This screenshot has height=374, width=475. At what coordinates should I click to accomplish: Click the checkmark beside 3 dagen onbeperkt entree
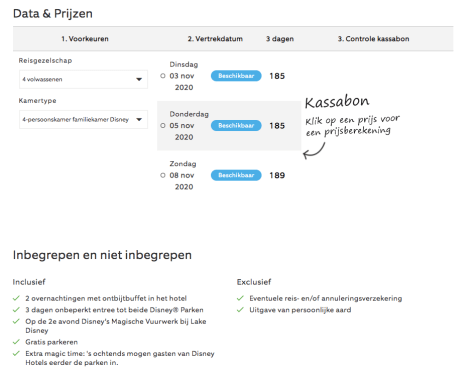click(x=16, y=310)
